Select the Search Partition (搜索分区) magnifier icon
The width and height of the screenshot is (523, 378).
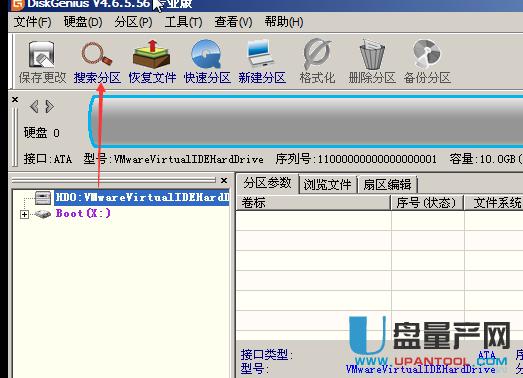click(x=97, y=62)
